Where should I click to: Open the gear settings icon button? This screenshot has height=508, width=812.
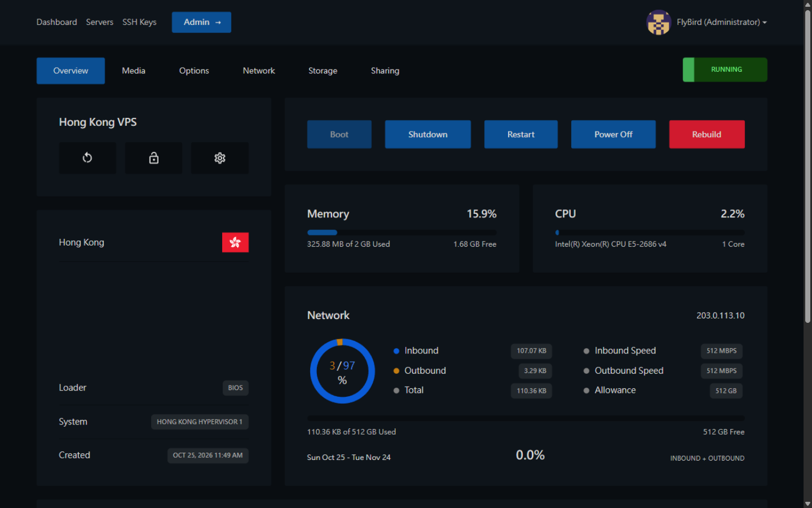pyautogui.click(x=220, y=158)
